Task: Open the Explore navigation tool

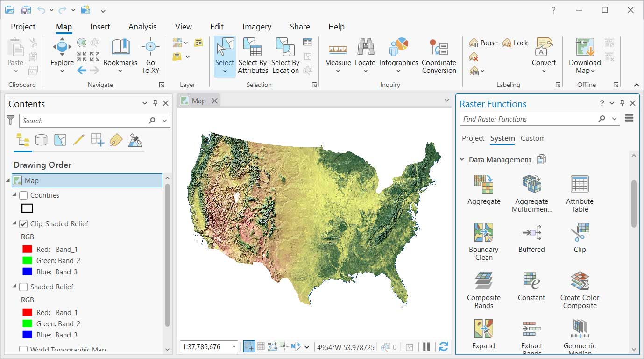Action: (x=62, y=56)
